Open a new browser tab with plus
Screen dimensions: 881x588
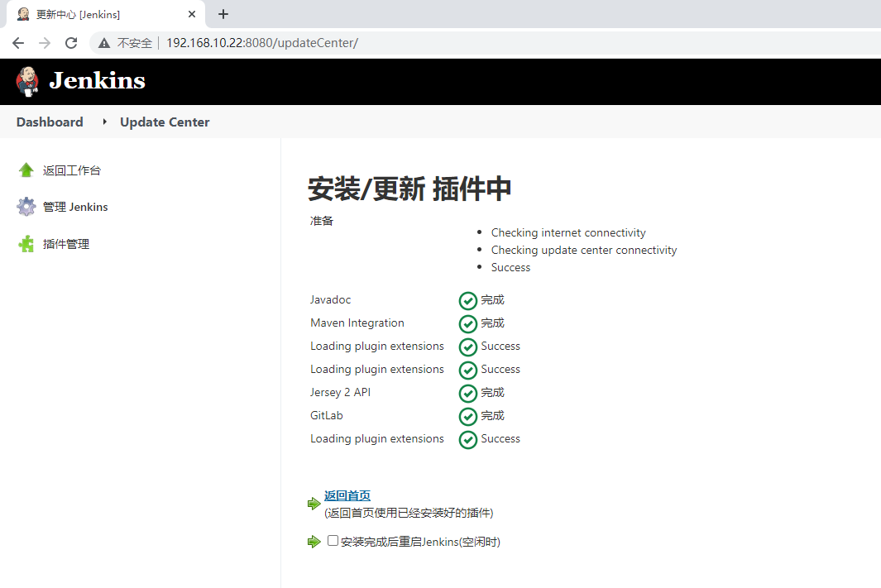pos(223,14)
